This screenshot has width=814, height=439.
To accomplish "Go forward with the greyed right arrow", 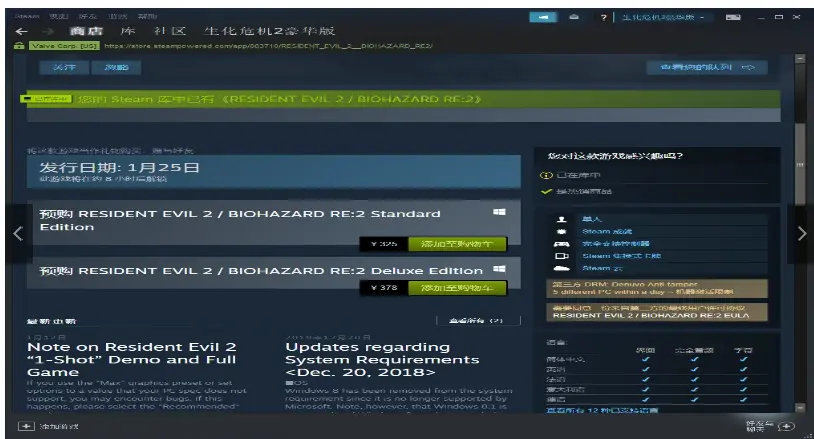I will point(48,32).
